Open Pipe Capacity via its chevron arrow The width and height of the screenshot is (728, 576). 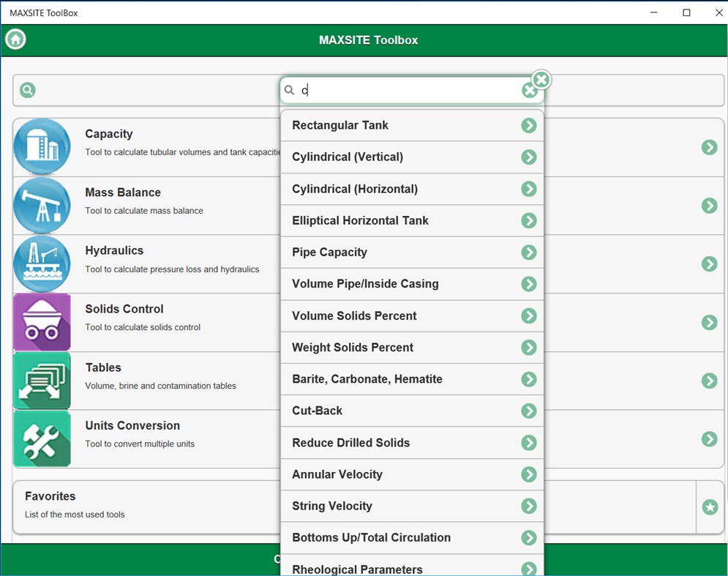coord(528,252)
